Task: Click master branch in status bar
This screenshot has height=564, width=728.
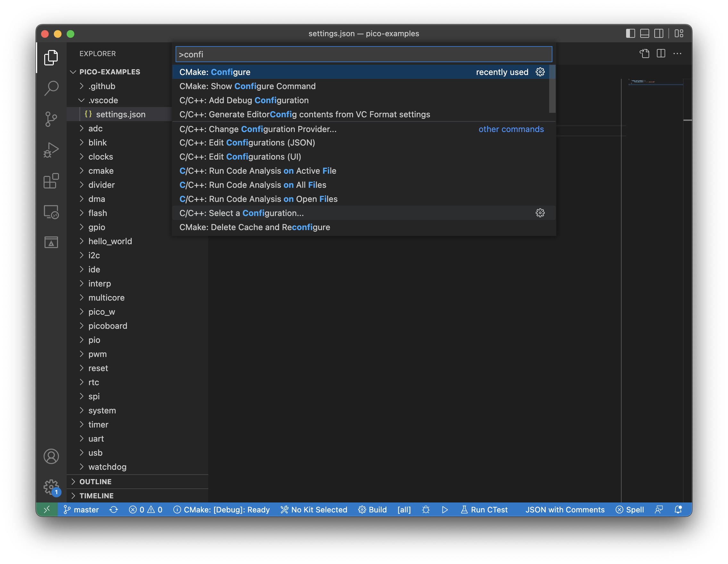Action: (x=81, y=509)
